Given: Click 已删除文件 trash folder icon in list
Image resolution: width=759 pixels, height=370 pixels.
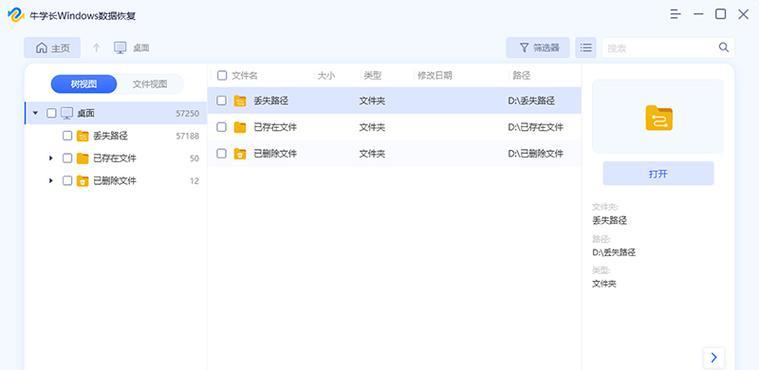Looking at the screenshot, I should pos(240,154).
